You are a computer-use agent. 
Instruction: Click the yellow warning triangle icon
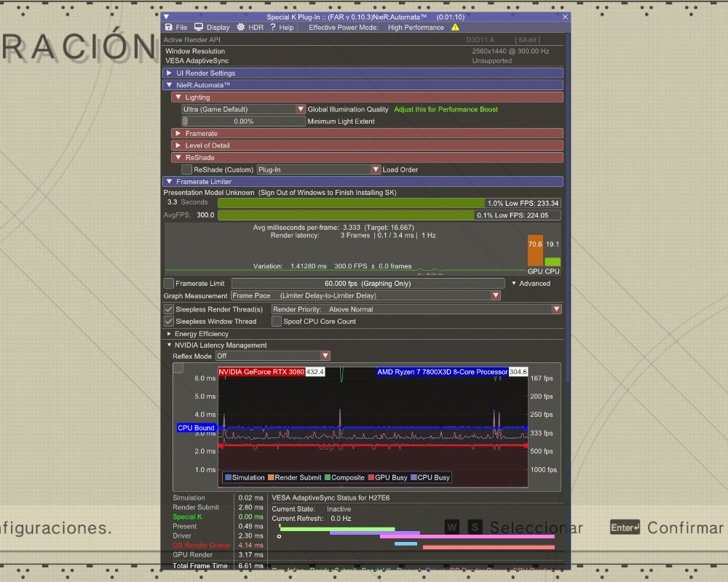point(455,28)
